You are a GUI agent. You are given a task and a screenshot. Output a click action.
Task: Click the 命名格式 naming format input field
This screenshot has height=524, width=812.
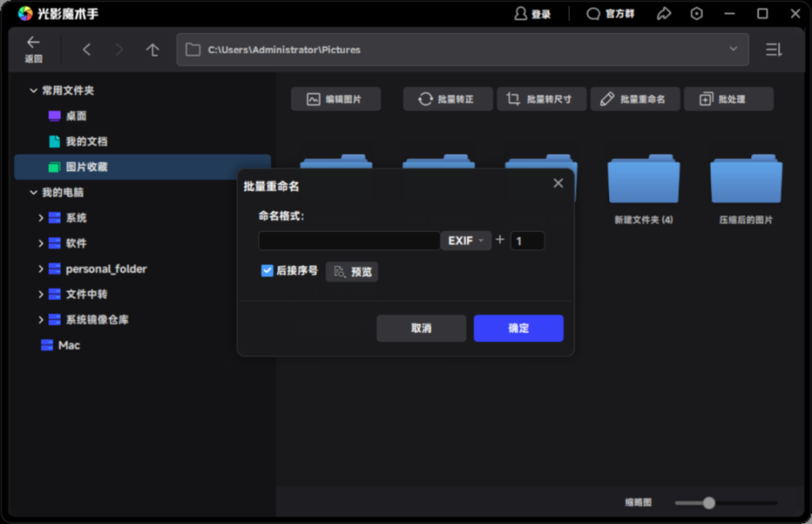coord(347,240)
